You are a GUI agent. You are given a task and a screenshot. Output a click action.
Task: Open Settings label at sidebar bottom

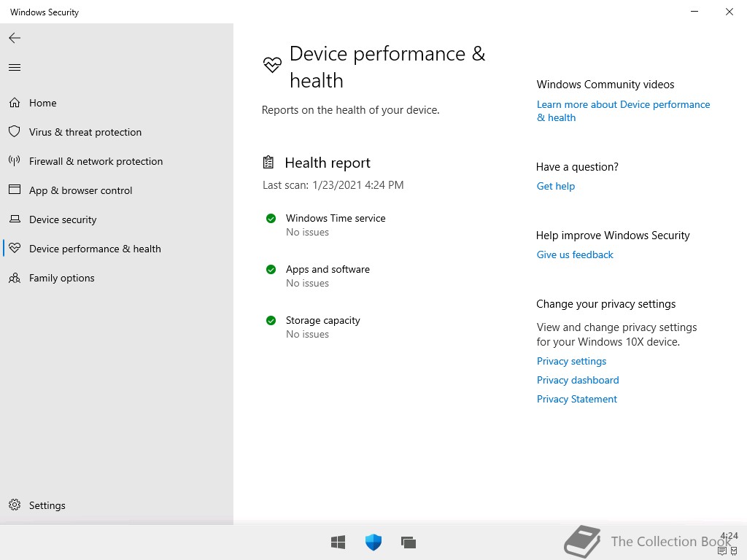click(x=47, y=505)
